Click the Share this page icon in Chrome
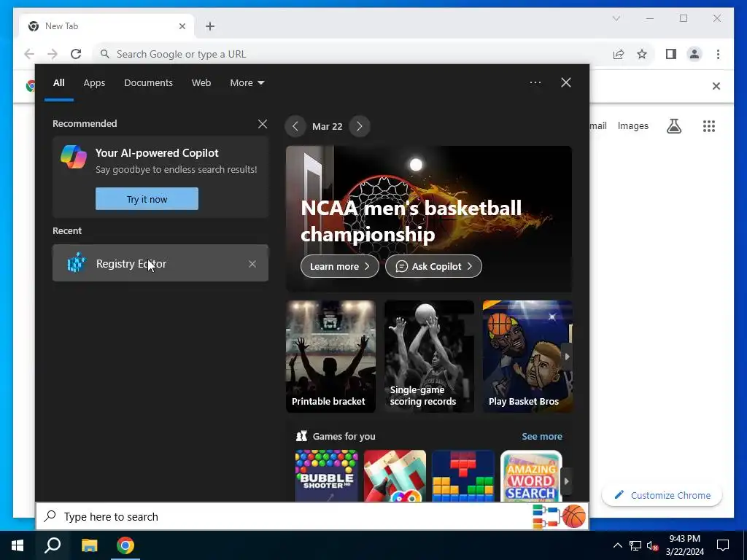Screen dimensions: 747x560 [x=619, y=54]
